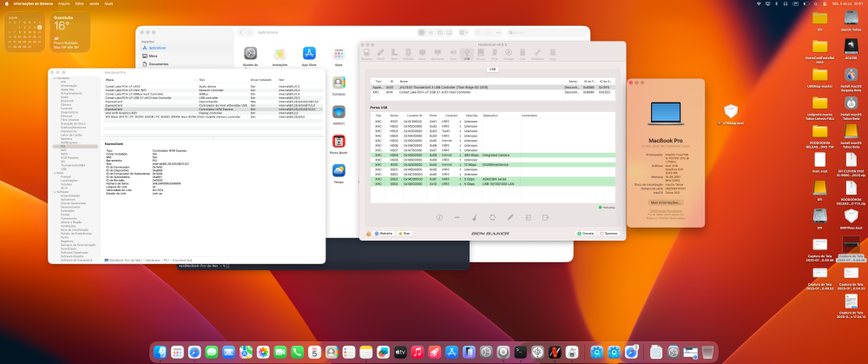Open Ajuda menu in the menu bar
This screenshot has width=868, height=364.
click(x=108, y=3)
